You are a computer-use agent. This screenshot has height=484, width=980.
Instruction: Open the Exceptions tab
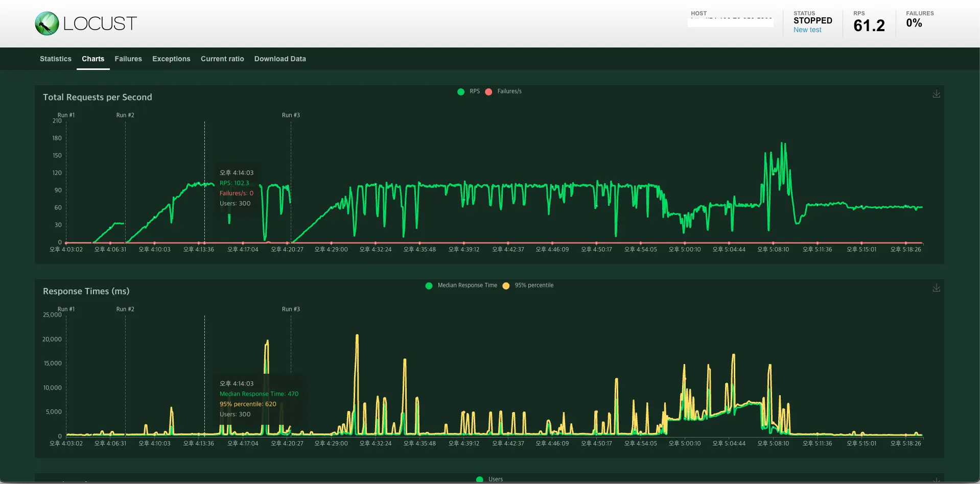pyautogui.click(x=171, y=59)
